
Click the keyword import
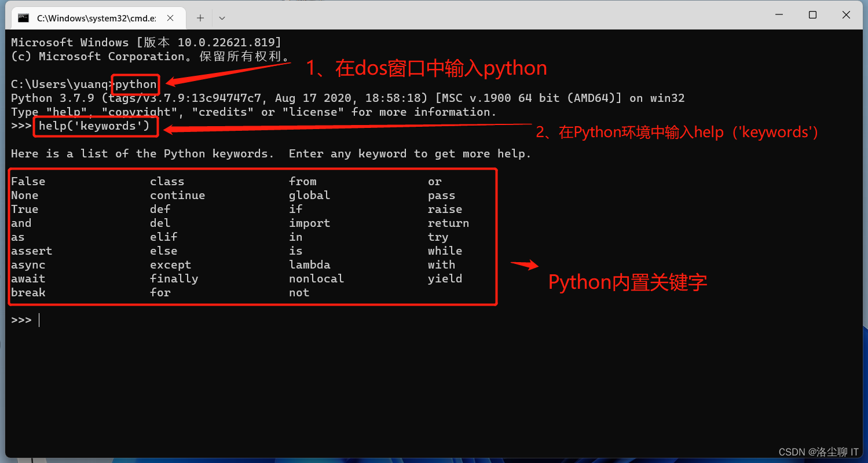point(309,223)
